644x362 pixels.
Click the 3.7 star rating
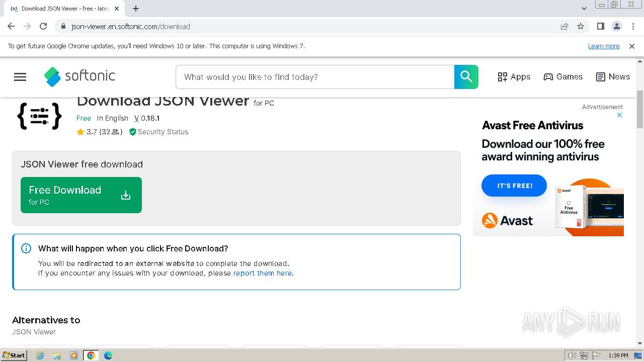pos(99,132)
